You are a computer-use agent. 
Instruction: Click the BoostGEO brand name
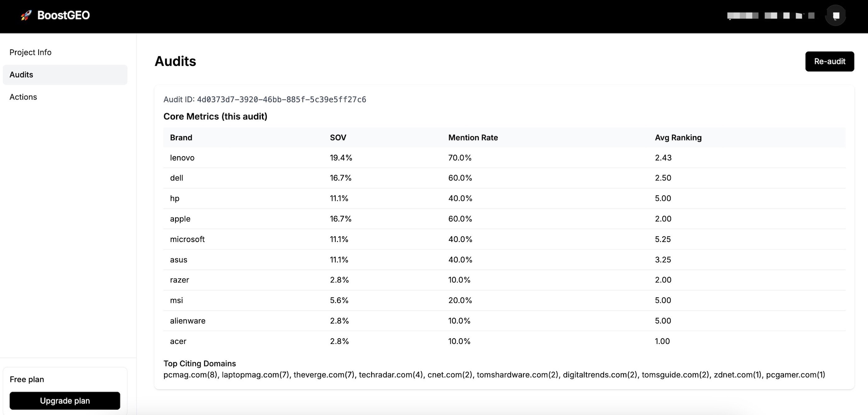63,15
